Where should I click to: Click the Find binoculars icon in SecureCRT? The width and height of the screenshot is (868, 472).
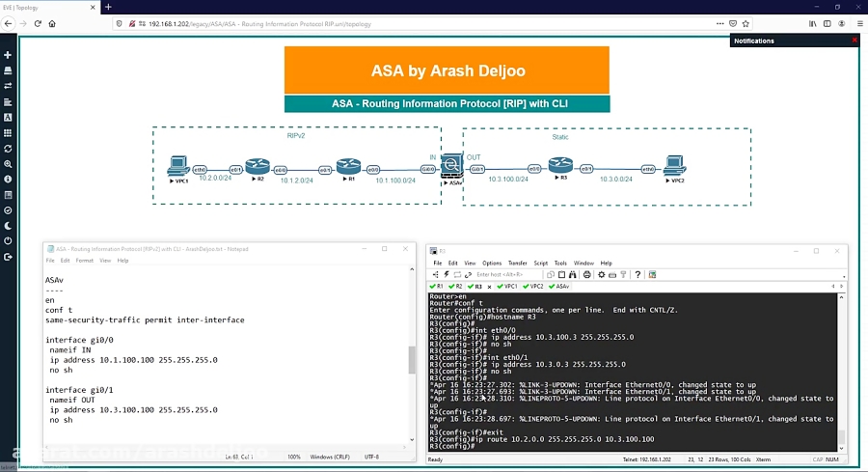[x=572, y=275]
